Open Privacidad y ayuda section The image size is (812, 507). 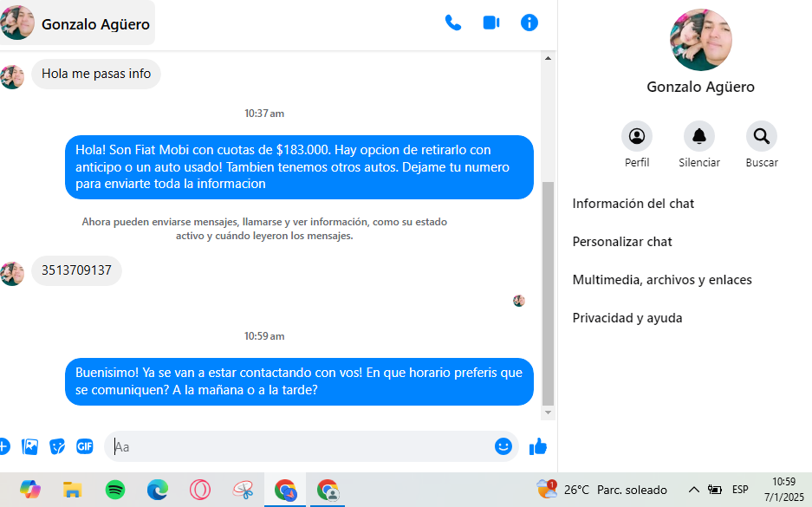point(627,318)
